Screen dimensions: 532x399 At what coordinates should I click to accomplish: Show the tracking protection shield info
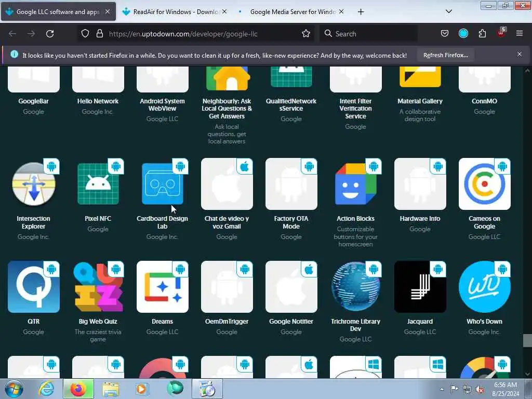click(x=85, y=34)
